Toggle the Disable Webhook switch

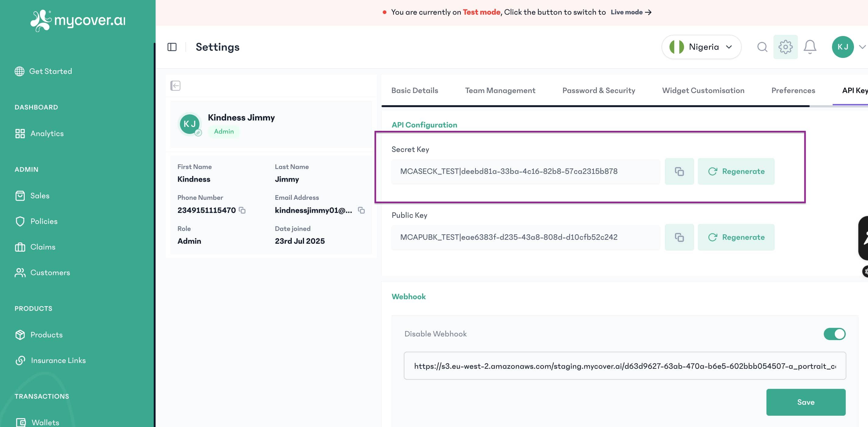click(x=834, y=334)
